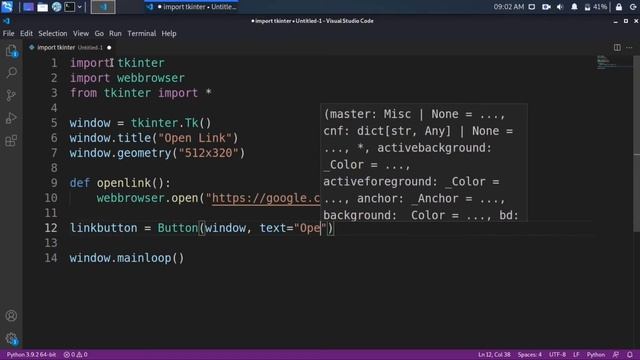Click the feedback icon in status bar

click(x=616, y=355)
